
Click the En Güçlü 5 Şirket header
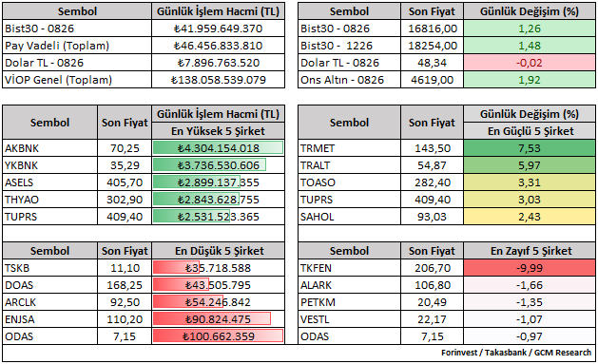530,131
